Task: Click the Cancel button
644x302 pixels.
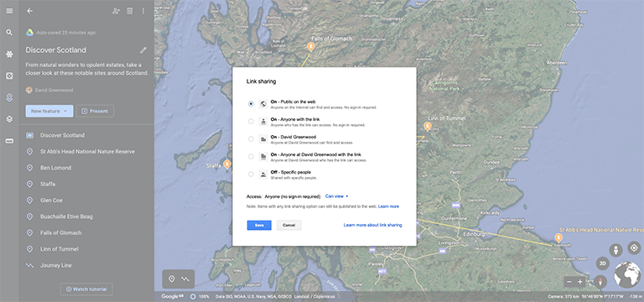Action: click(x=288, y=225)
